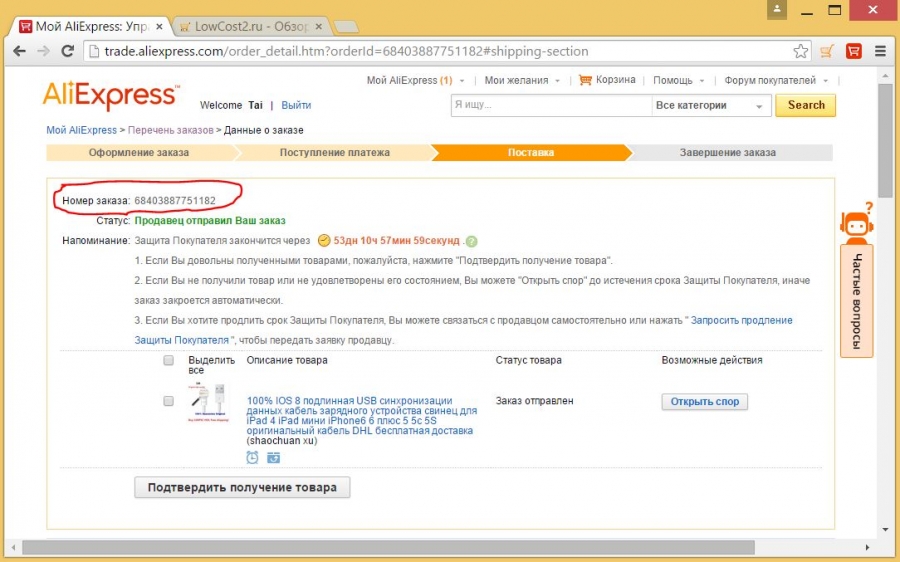900x562 pixels.
Task: Click the red AliExpress extension icon
Action: point(854,51)
